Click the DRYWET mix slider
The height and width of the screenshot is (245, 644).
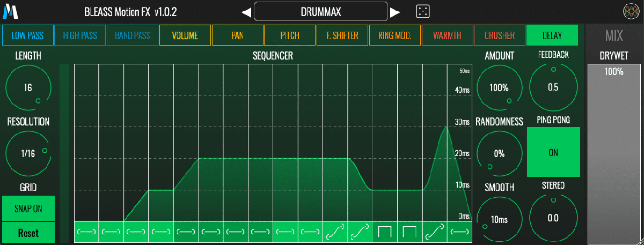614,153
